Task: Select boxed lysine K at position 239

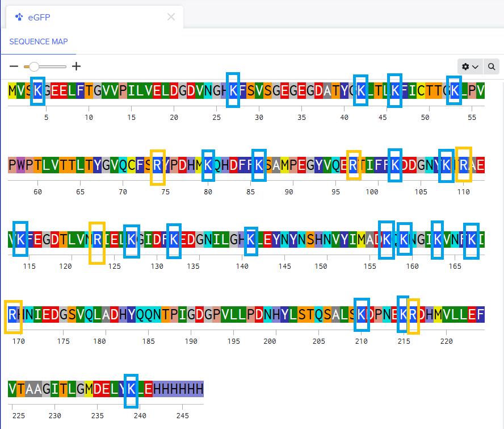Action: pyautogui.click(x=131, y=389)
